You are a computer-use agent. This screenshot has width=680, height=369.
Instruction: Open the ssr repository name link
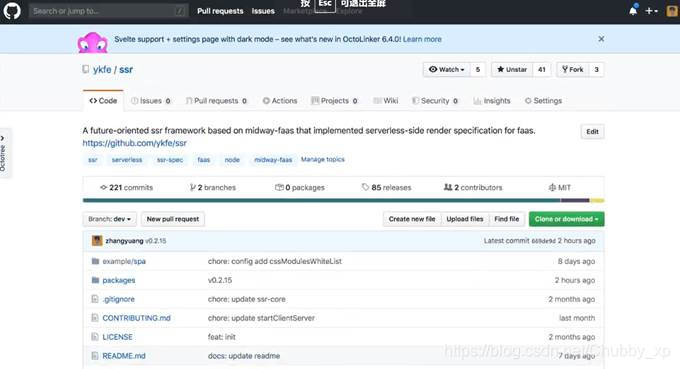126,69
